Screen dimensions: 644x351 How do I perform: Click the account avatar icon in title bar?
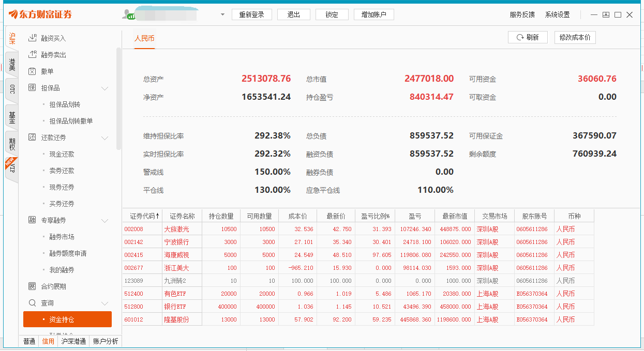pos(128,14)
